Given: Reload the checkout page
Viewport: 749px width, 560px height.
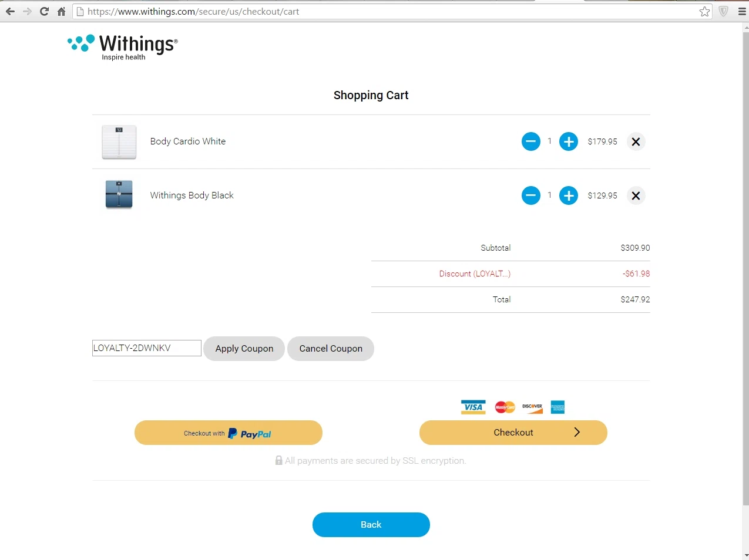Looking at the screenshot, I should 44,11.
